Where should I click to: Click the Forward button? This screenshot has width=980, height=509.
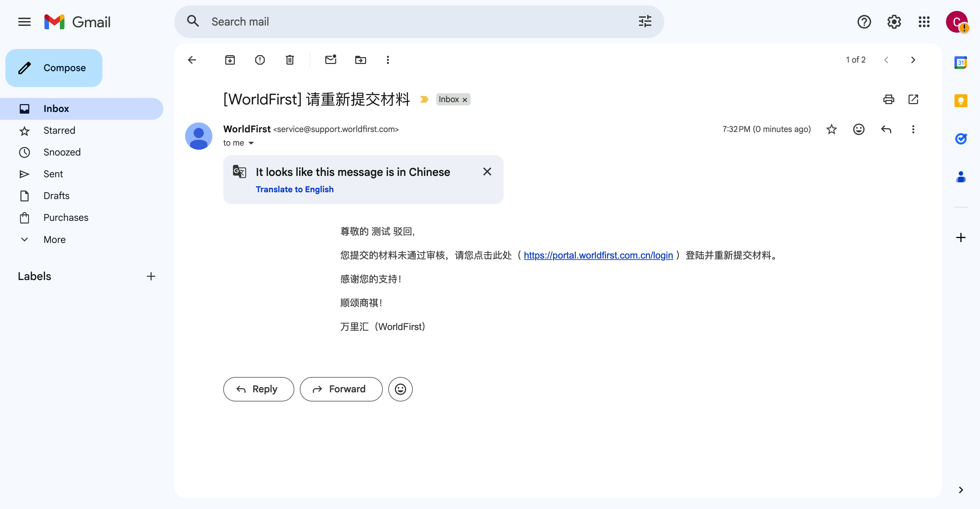click(341, 389)
